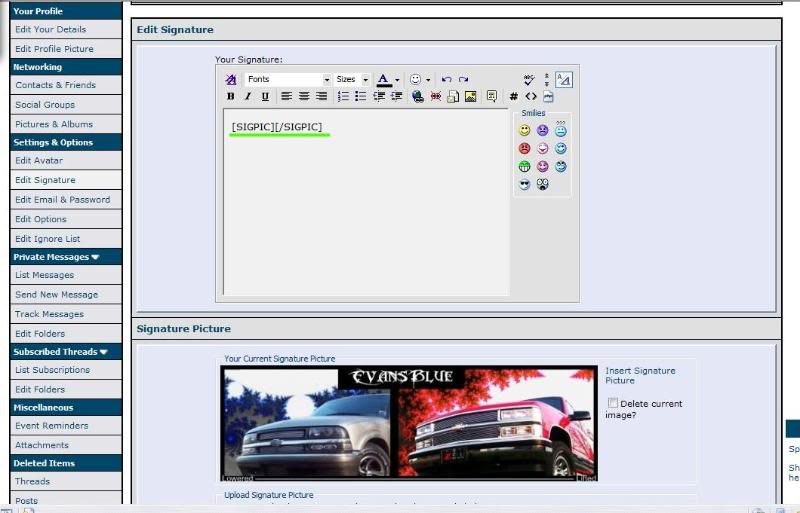Apply underline formatting to text
The height and width of the screenshot is (513, 800).
tap(264, 97)
